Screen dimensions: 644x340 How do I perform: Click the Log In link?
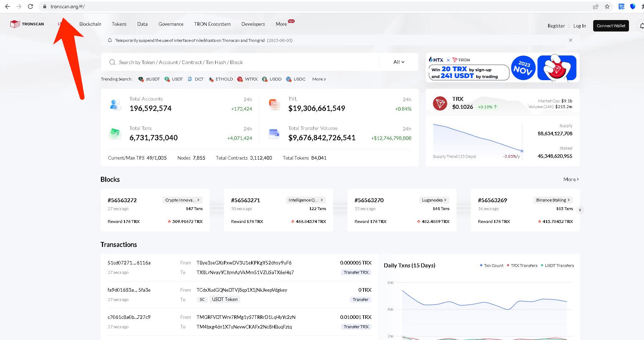[580, 26]
